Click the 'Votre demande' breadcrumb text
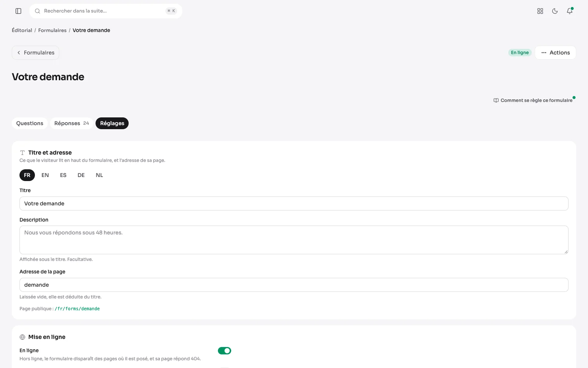588x368 pixels. (91, 30)
